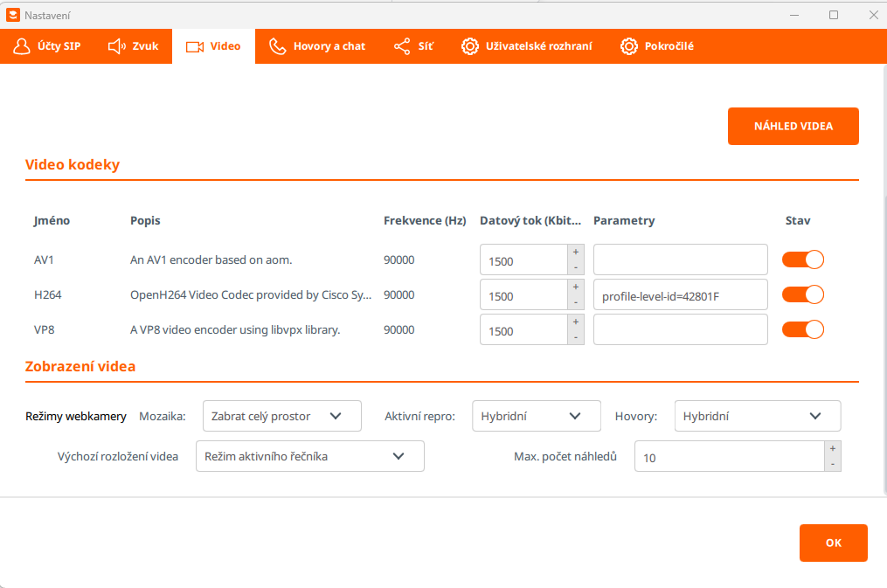The width and height of the screenshot is (887, 588).
Task: Toggle the VP8 codec state
Action: pos(803,329)
